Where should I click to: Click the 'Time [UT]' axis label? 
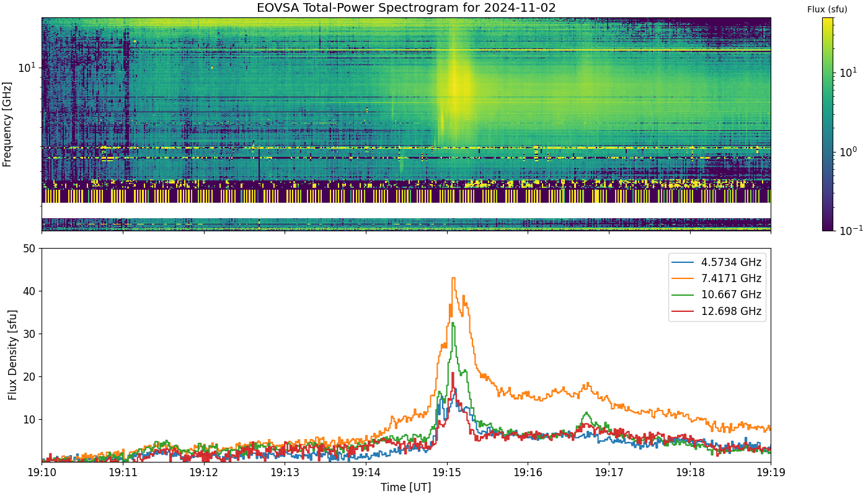(406, 487)
